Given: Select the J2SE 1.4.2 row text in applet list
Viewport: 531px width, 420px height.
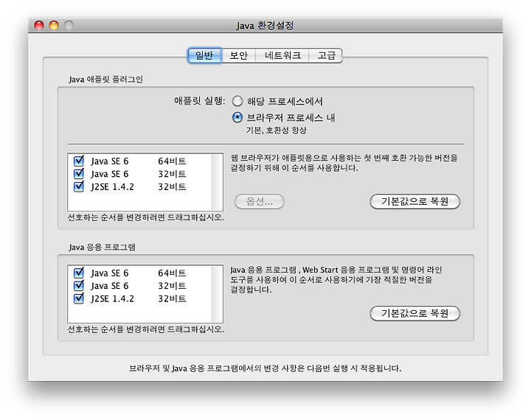Looking at the screenshot, I should (x=138, y=187).
